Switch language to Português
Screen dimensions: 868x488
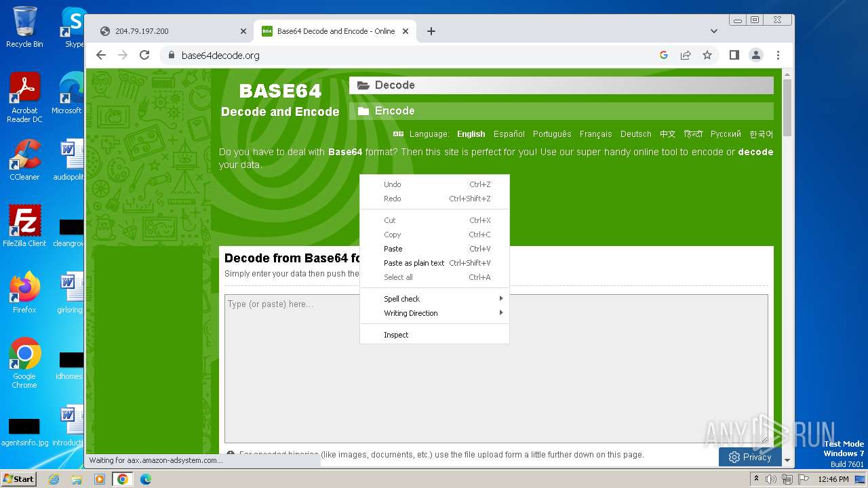[552, 134]
